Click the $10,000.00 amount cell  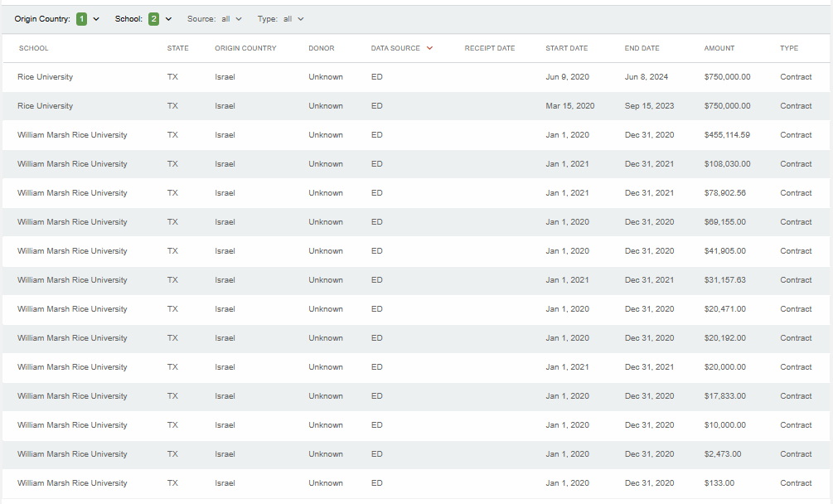(725, 425)
